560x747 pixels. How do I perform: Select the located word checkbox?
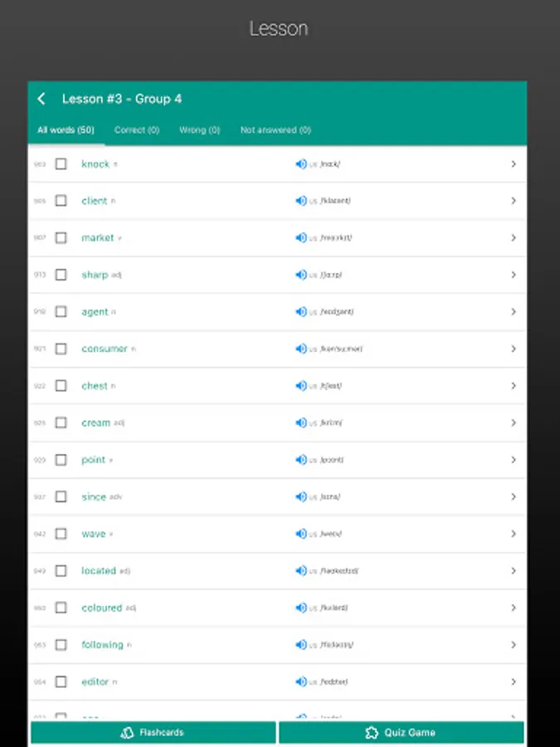(61, 571)
